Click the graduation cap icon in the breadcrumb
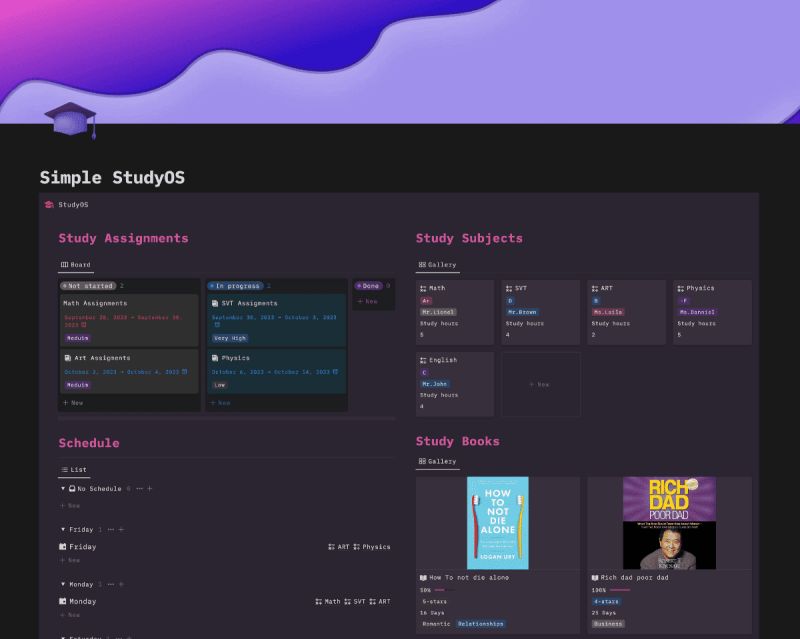Screen dimensions: 800x639 coord(48,204)
